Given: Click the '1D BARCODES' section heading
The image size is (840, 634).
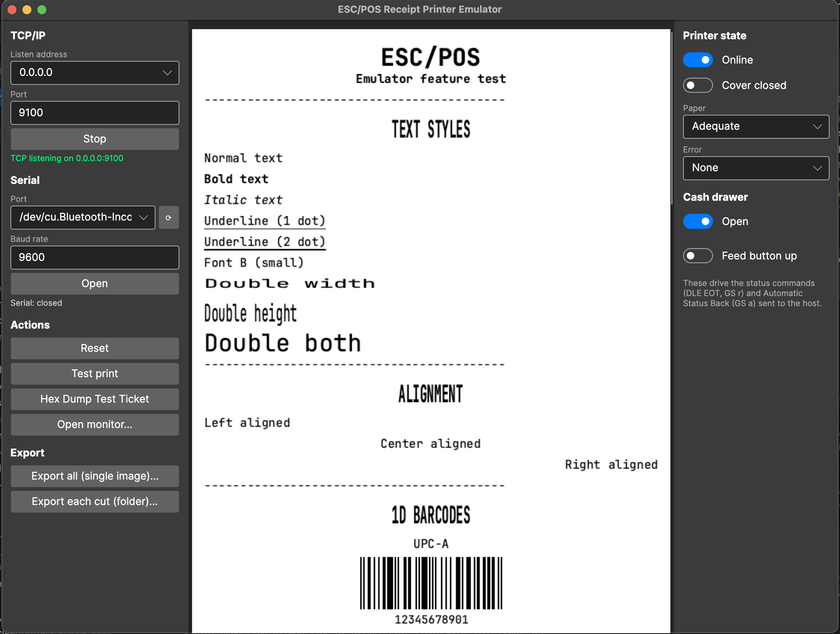Looking at the screenshot, I should pyautogui.click(x=430, y=515).
